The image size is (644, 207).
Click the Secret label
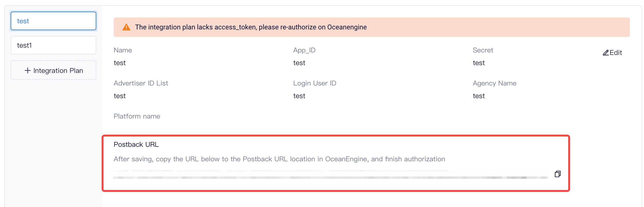pos(482,50)
